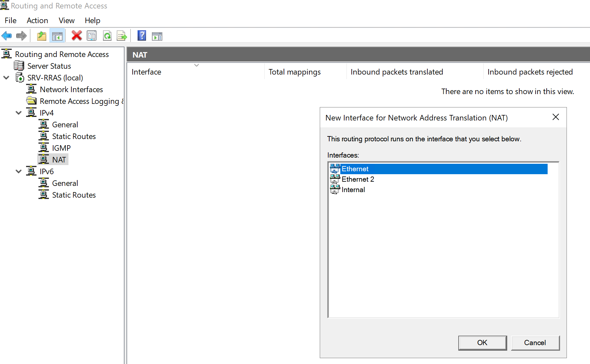Click the green Refresh toolbar icon
The height and width of the screenshot is (364, 590).
tap(107, 36)
